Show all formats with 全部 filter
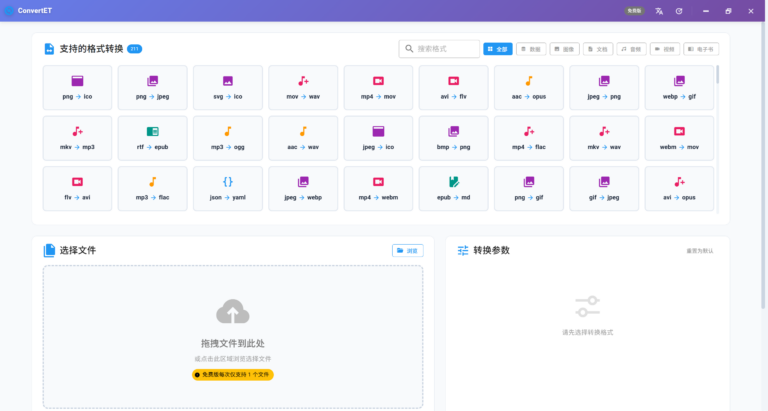The width and height of the screenshot is (768, 411). pos(498,49)
